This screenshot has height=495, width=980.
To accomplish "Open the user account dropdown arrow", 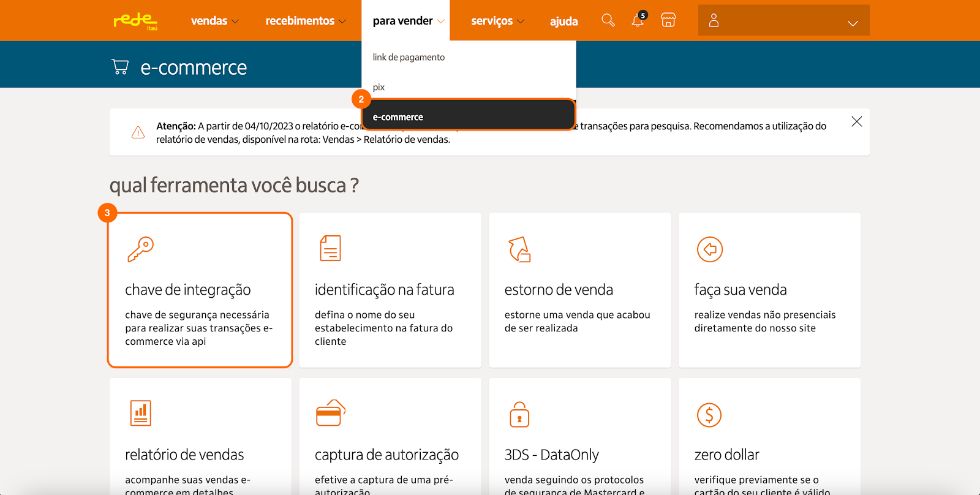I will pos(853,24).
